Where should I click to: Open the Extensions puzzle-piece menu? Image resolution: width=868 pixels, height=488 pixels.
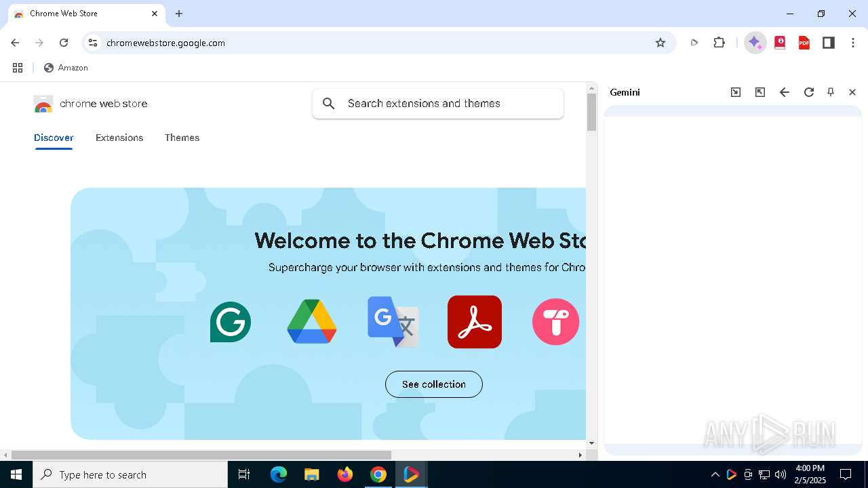[x=719, y=43]
